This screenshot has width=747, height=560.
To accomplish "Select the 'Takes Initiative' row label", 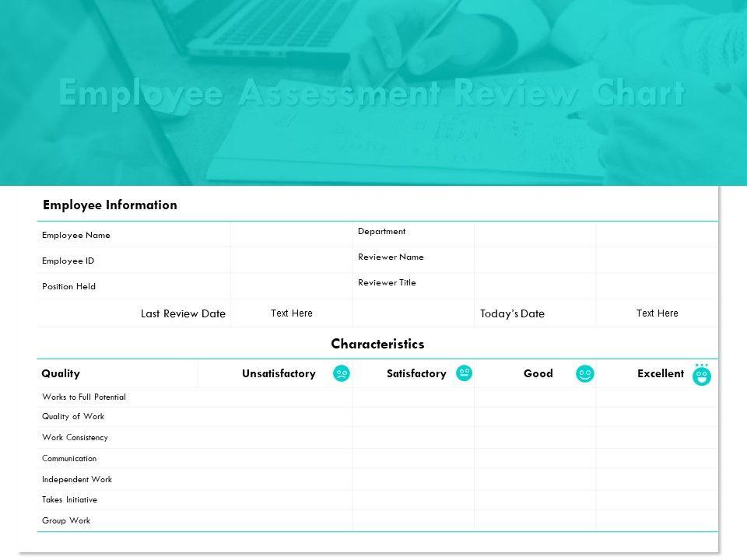I will tap(69, 499).
